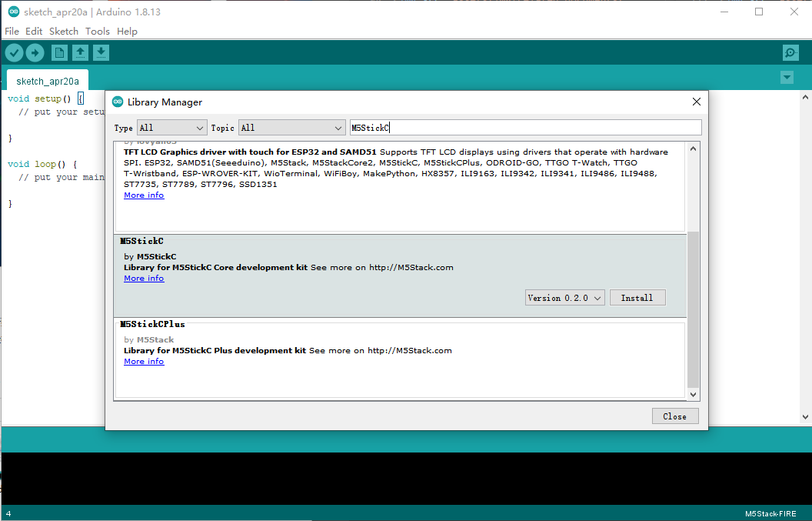Open the Version 0.2.0 dropdown
Screen dimensions: 812x521
tap(564, 298)
